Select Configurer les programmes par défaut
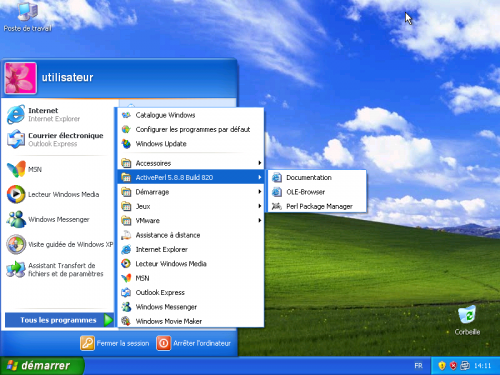 [x=191, y=130]
